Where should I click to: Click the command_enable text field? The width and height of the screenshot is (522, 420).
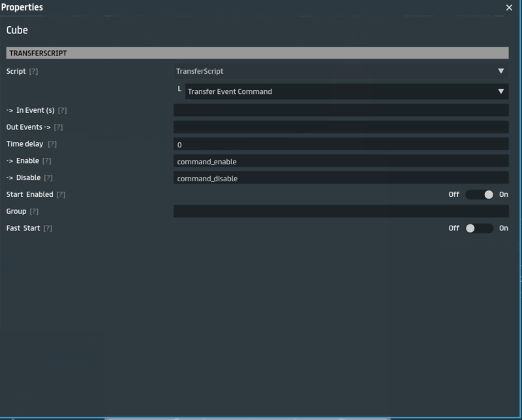(341, 161)
